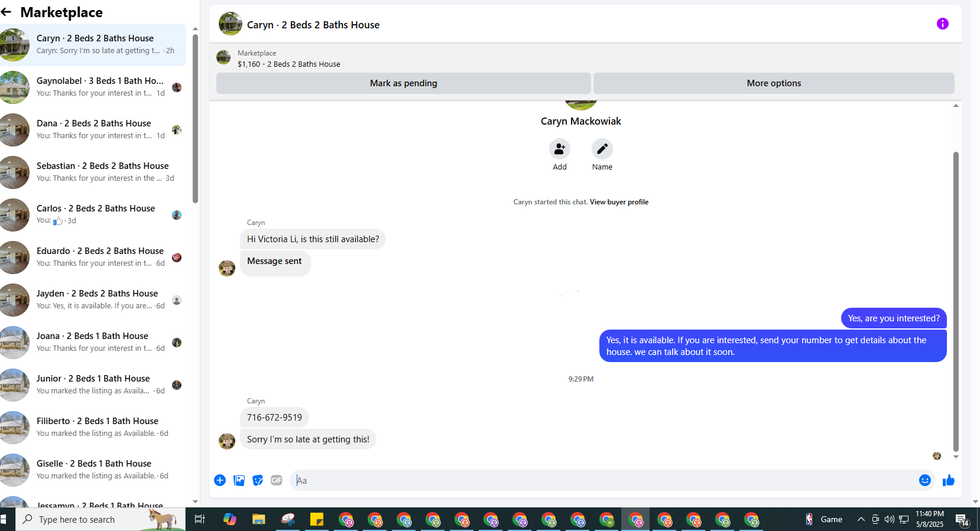Image resolution: width=980 pixels, height=531 pixels.
Task: Show hidden system tray icons
Action: (861, 519)
